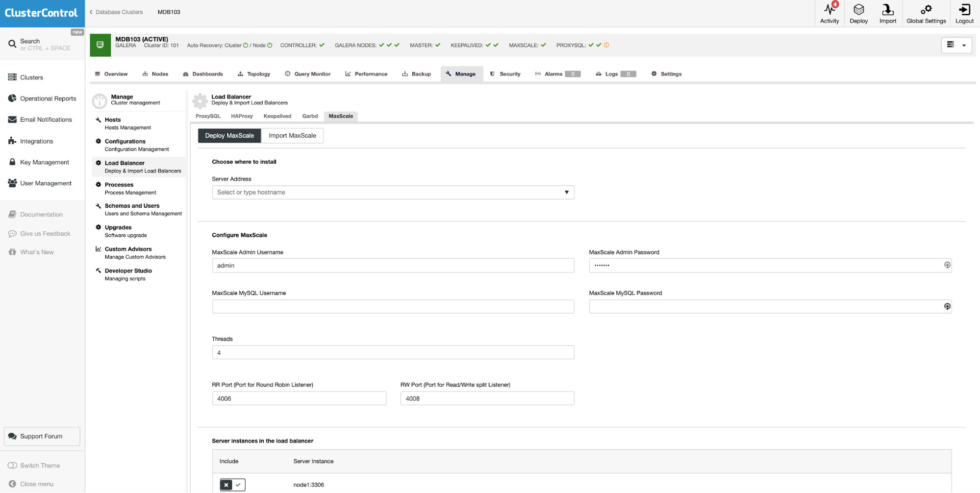This screenshot has width=980, height=493.
Task: Open the Security tab
Action: click(x=505, y=74)
